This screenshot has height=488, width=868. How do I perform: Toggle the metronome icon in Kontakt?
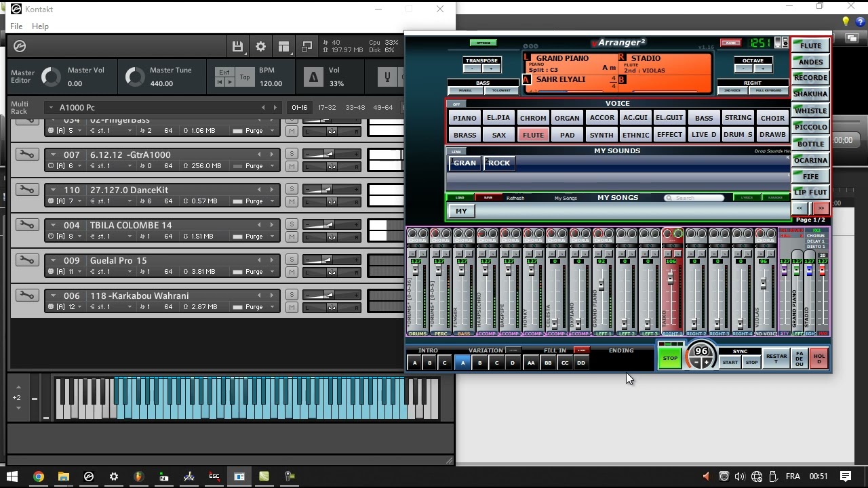pyautogui.click(x=313, y=77)
